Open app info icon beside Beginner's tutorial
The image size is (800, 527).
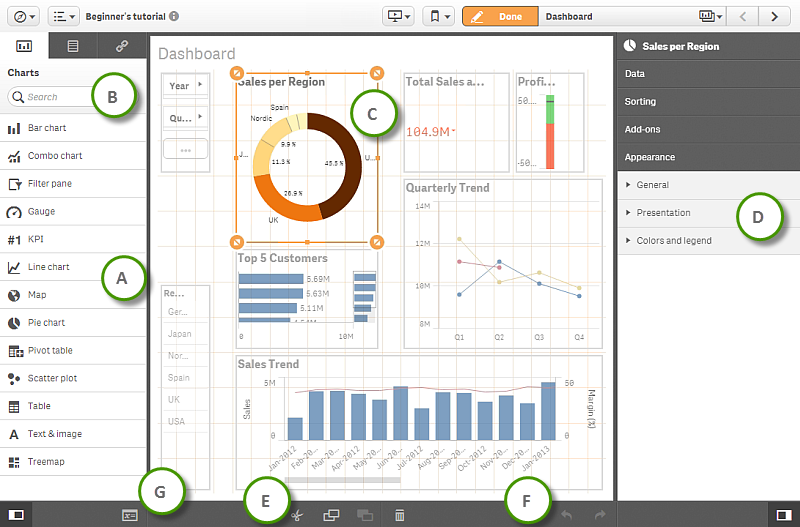coord(174,16)
